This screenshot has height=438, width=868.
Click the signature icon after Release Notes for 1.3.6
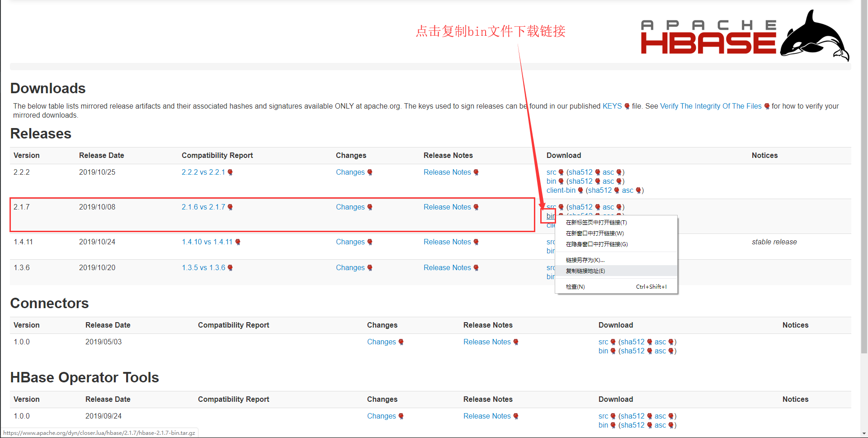pos(476,267)
